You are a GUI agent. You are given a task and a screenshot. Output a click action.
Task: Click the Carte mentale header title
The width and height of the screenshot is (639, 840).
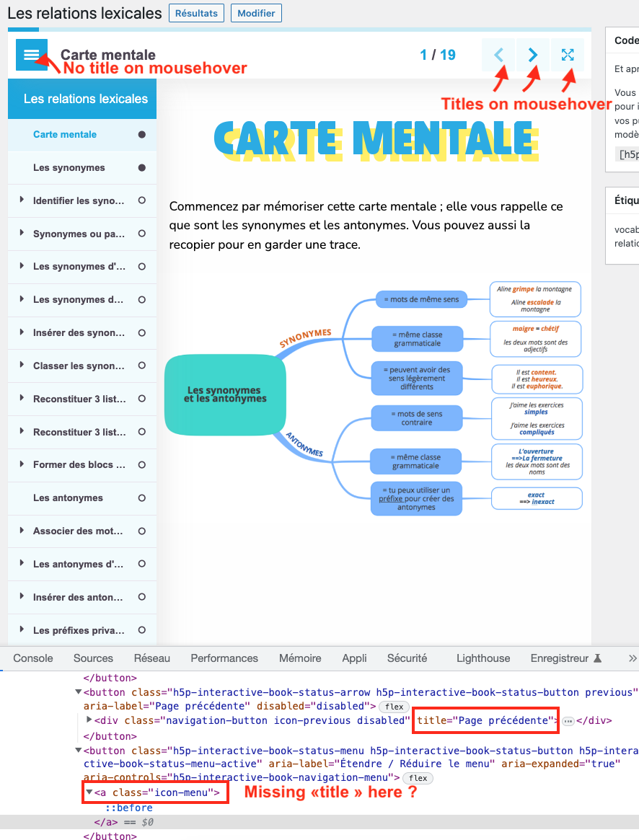[107, 55]
